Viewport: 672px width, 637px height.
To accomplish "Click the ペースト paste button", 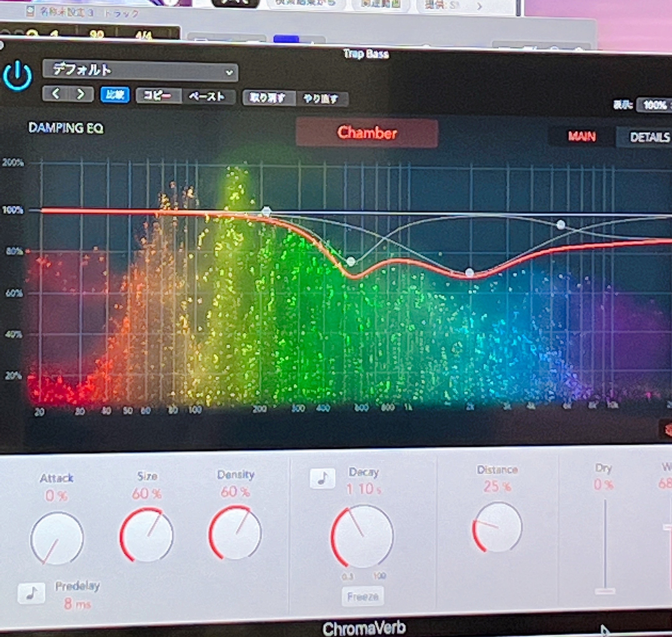I will (x=207, y=97).
